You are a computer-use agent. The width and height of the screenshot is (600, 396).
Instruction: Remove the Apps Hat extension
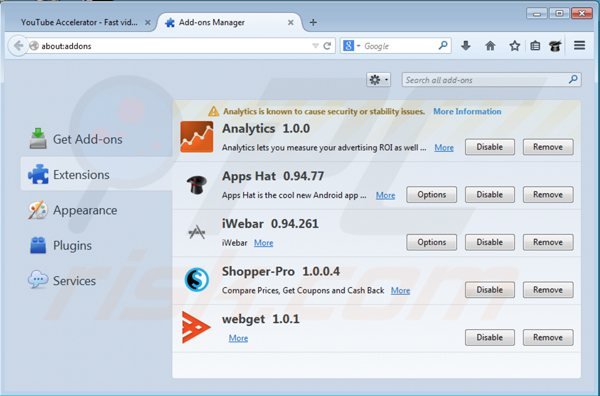[548, 194]
